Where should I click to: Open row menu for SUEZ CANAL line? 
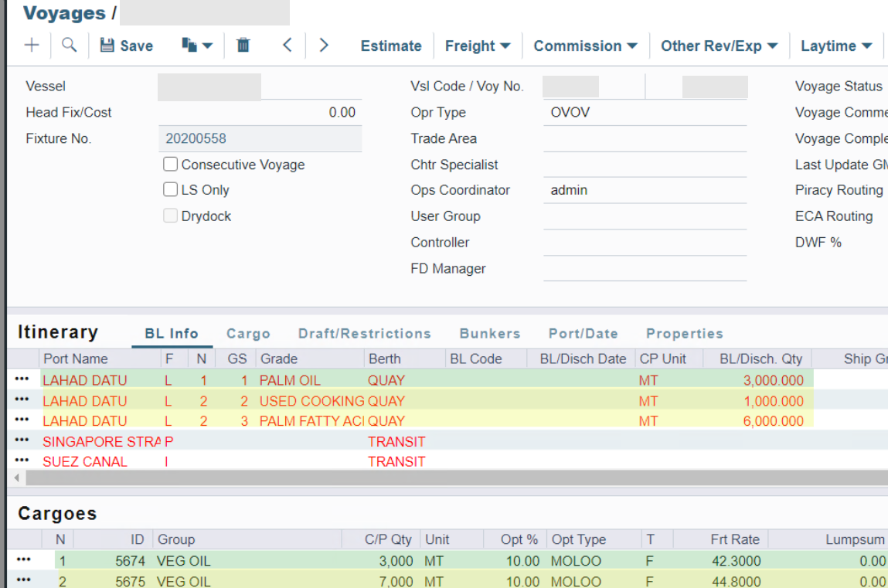(22, 461)
